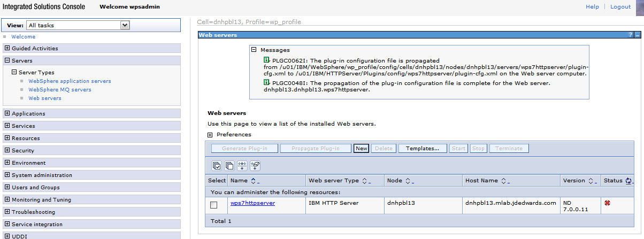Go to the Welcome page link
Screen dimensions: 644x239
point(24,37)
